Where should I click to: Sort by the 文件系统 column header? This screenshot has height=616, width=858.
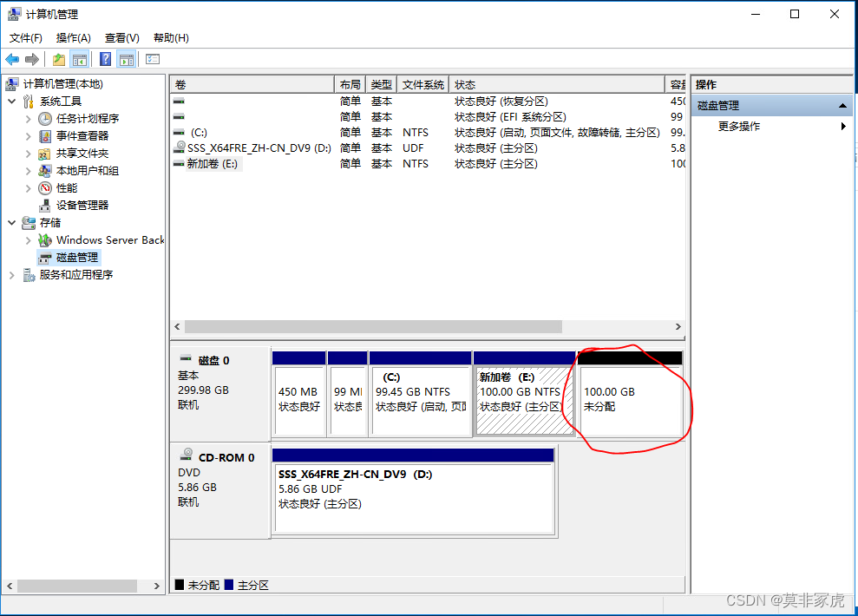pyautogui.click(x=423, y=85)
